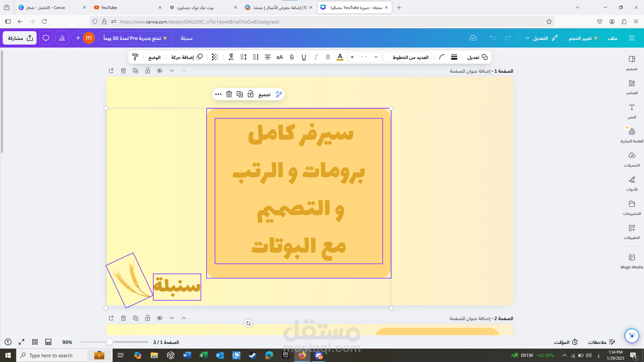Switch to YouTube browser tab
This screenshot has height=362, width=644.
click(x=127, y=7)
